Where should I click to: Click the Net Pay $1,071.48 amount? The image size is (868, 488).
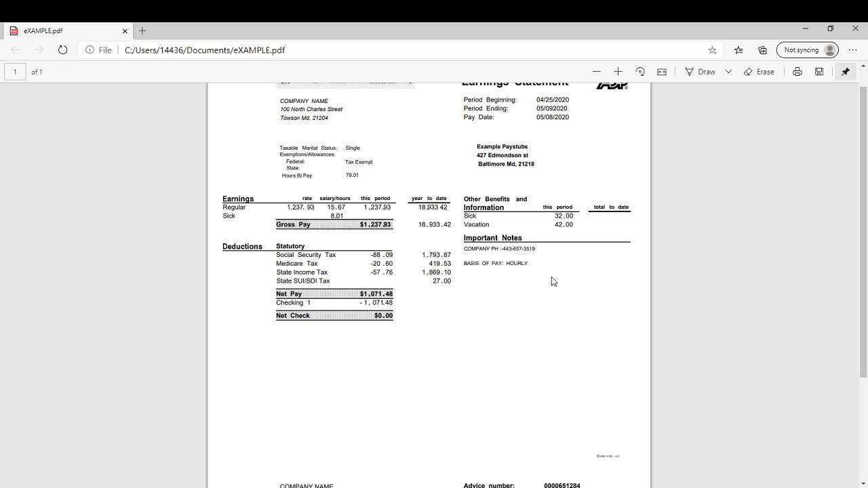pyautogui.click(x=376, y=293)
